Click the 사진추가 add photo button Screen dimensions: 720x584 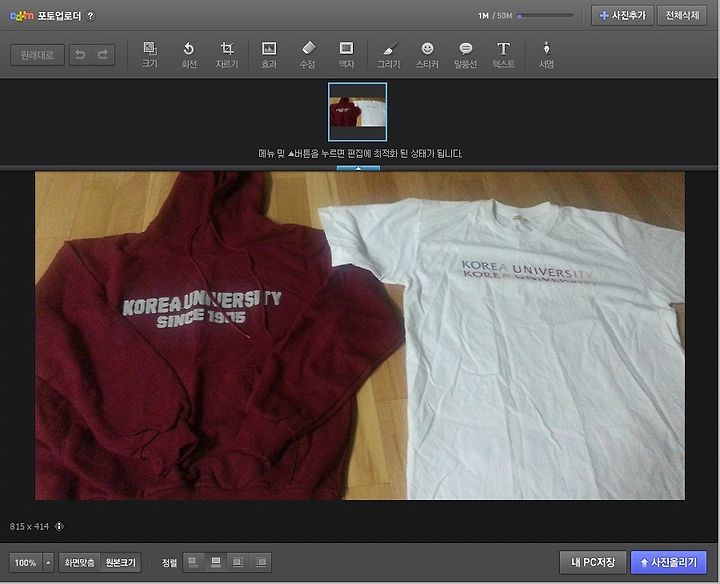(x=622, y=16)
